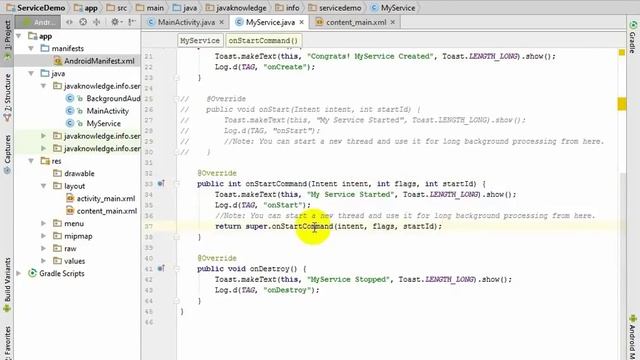
Task: Click override gutter icon at line 33
Action: click(161, 184)
